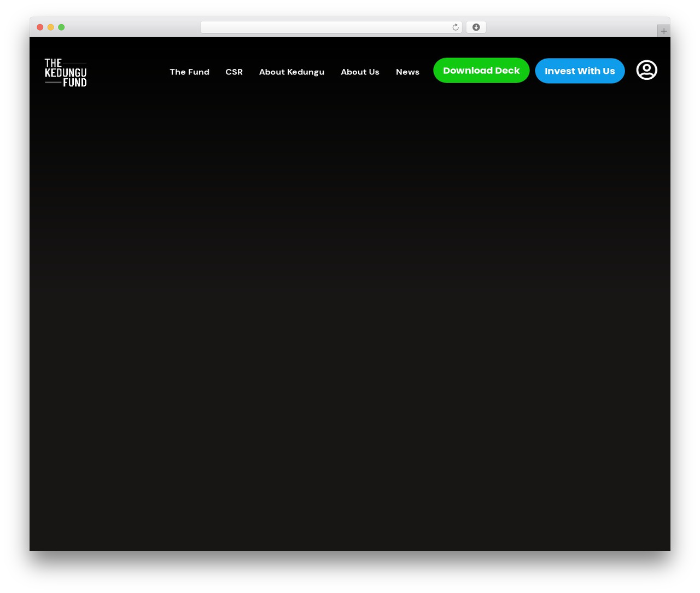The height and width of the screenshot is (593, 700).
Task: Open About Kedungu in navigation
Action: coord(291,72)
